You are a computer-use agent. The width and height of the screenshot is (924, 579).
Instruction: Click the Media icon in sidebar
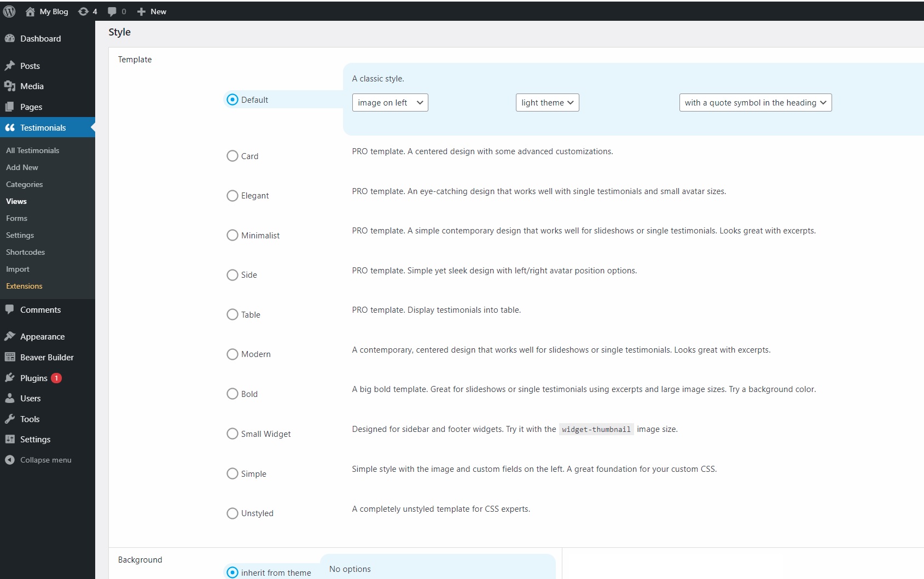[10, 86]
